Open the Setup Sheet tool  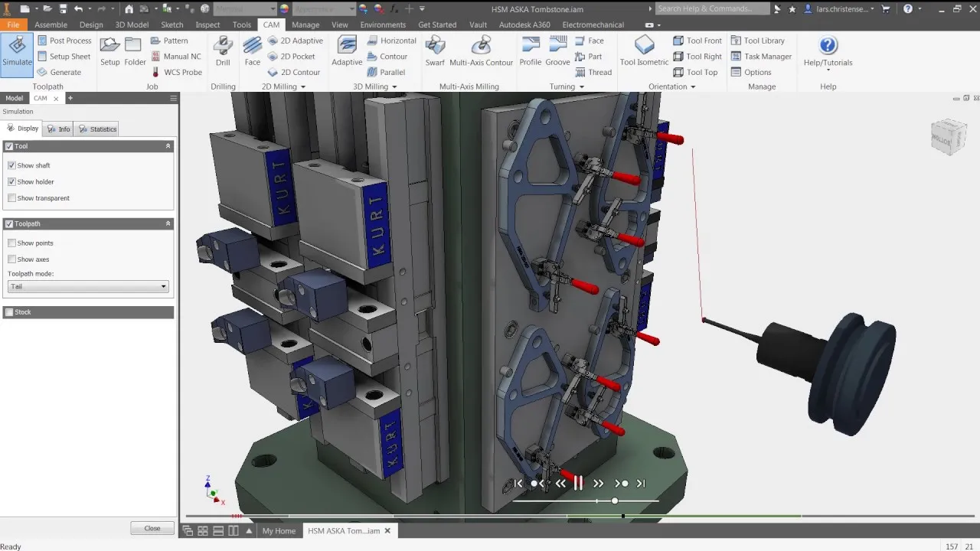[64, 57]
